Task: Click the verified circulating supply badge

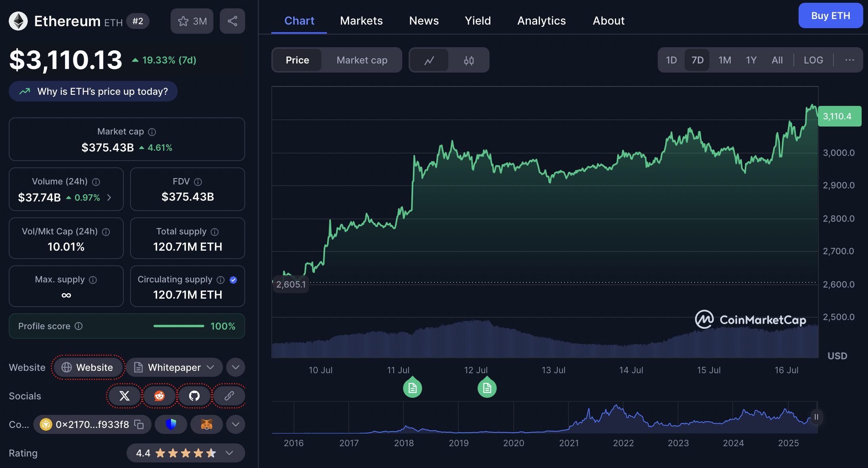Action: point(234,280)
